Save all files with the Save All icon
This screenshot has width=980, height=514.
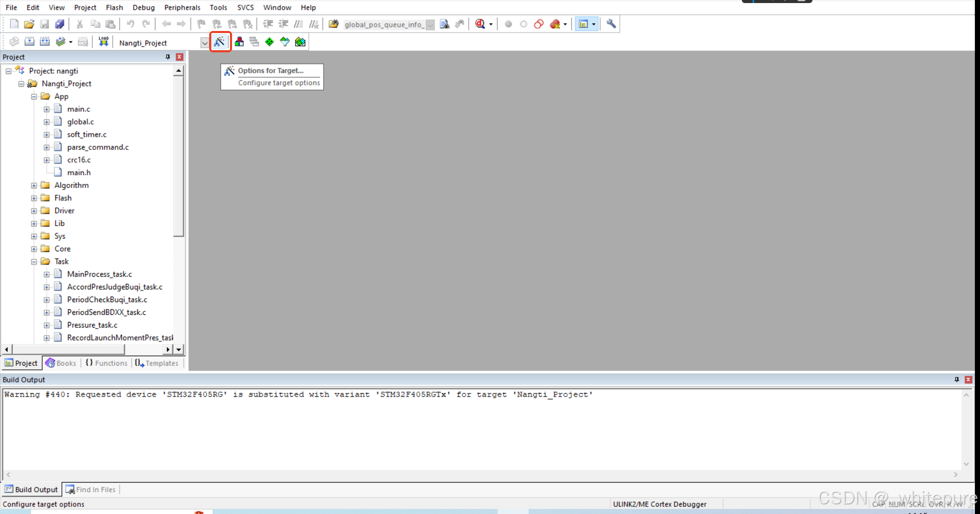[60, 24]
